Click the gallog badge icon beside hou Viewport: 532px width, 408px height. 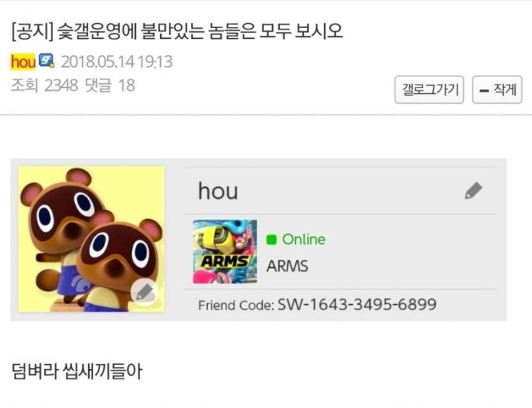click(x=46, y=61)
